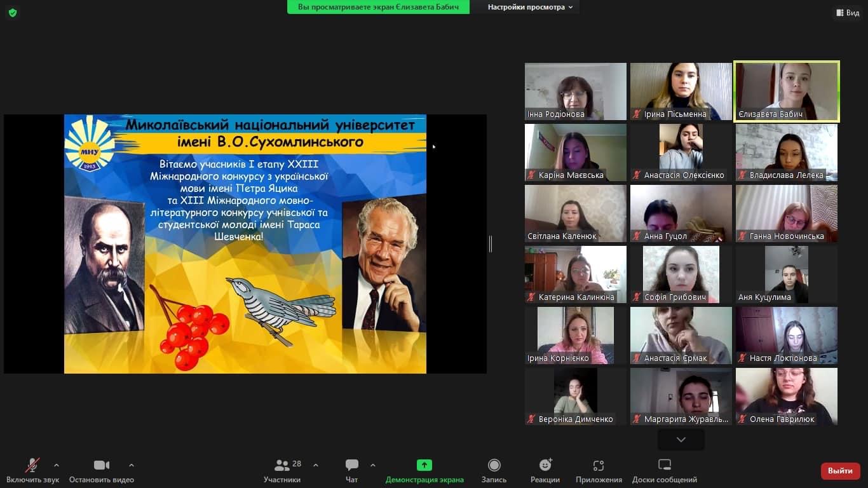Select Владислава Лелека video tile
Viewport: 868px width, 488px height.
(x=787, y=152)
